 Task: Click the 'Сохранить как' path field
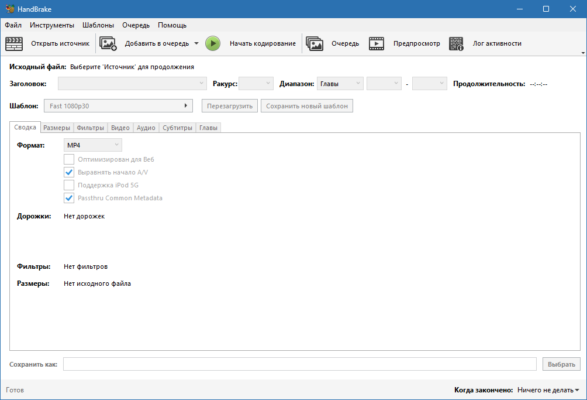[299, 364]
